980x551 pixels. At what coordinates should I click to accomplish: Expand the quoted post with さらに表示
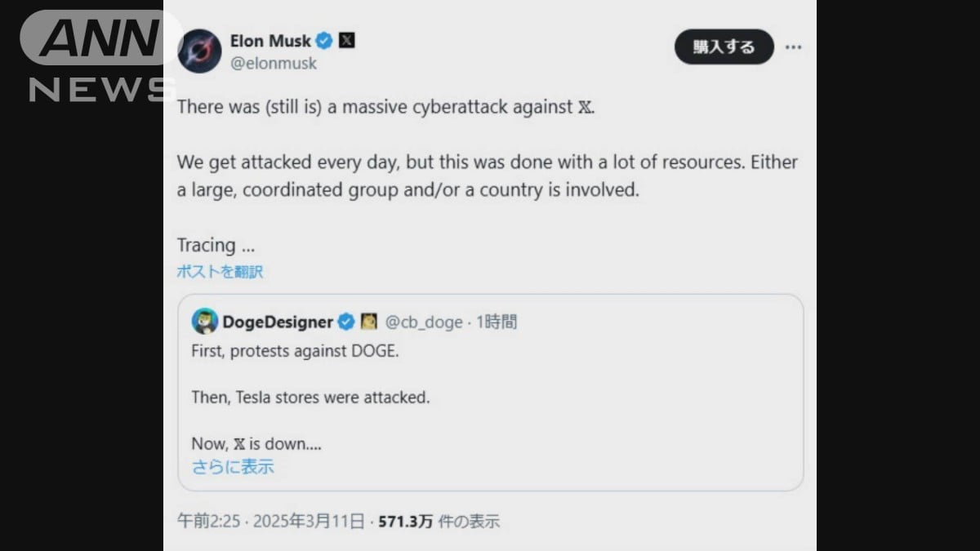(x=231, y=466)
